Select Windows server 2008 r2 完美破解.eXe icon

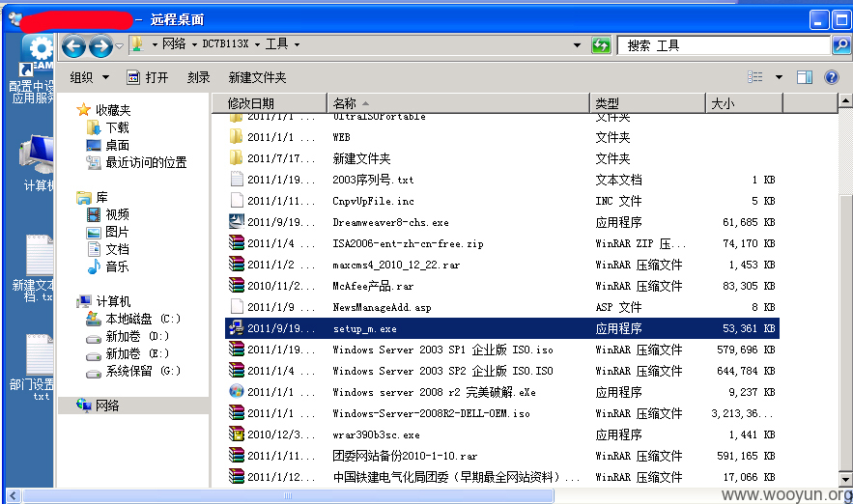click(236, 391)
